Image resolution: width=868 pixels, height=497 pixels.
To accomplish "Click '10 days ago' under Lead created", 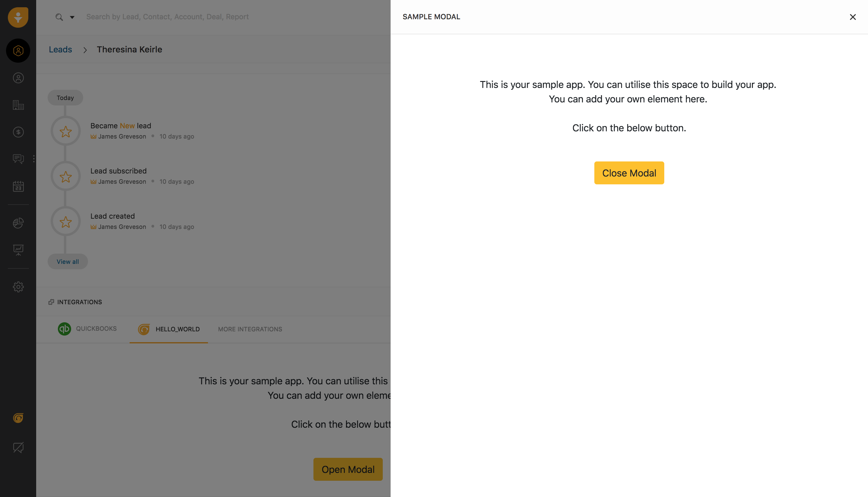I will [177, 227].
